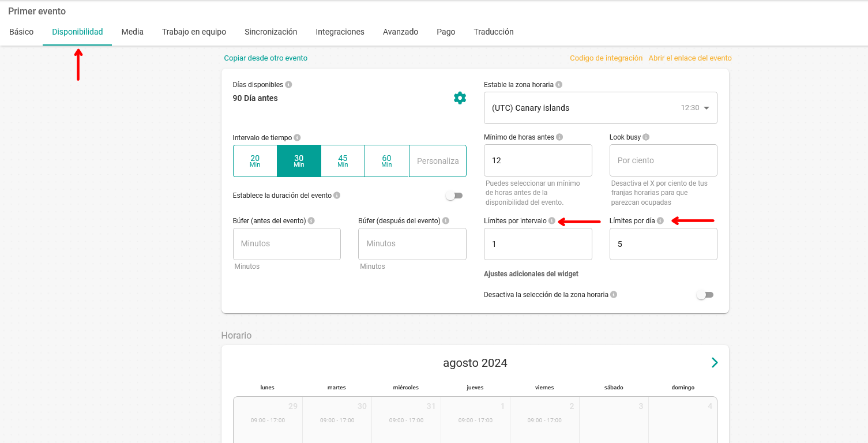Click the Horario section heading
This screenshot has height=443, width=868.
[x=236, y=335]
